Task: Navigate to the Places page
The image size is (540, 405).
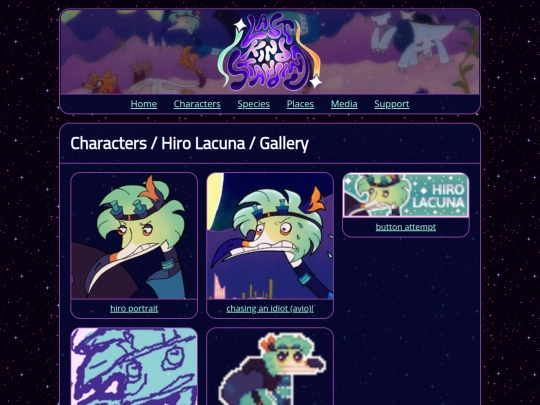Action: [x=300, y=104]
